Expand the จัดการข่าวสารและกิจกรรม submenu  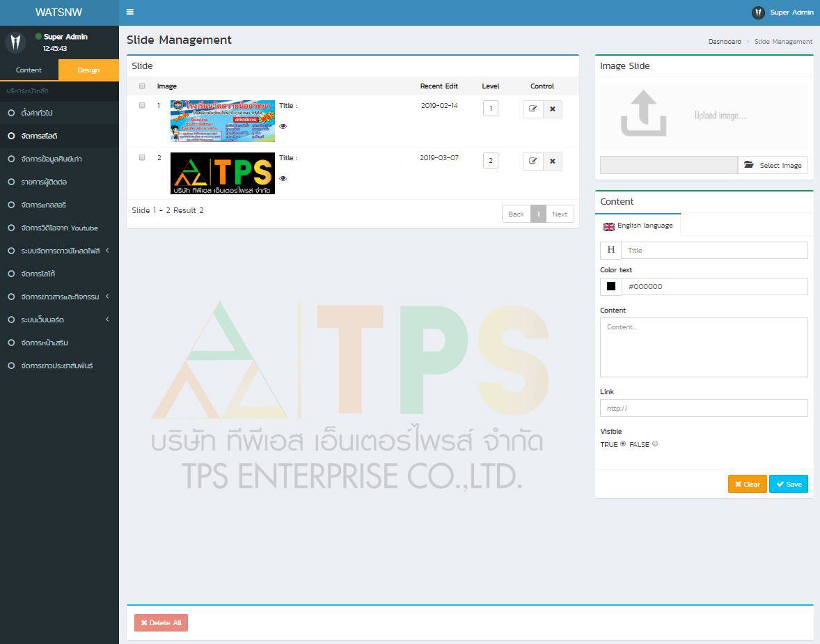click(60, 297)
